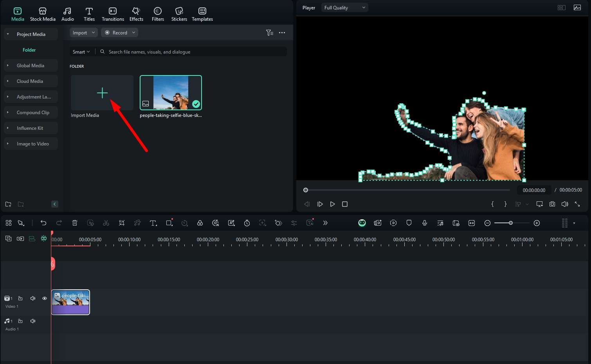Step forward with the next frame button
The image size is (591, 364).
[320, 204]
